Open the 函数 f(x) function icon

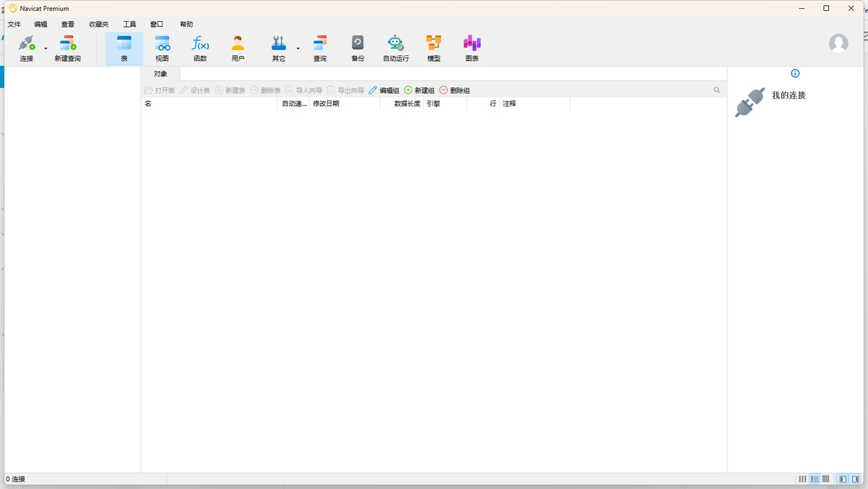[x=200, y=43]
